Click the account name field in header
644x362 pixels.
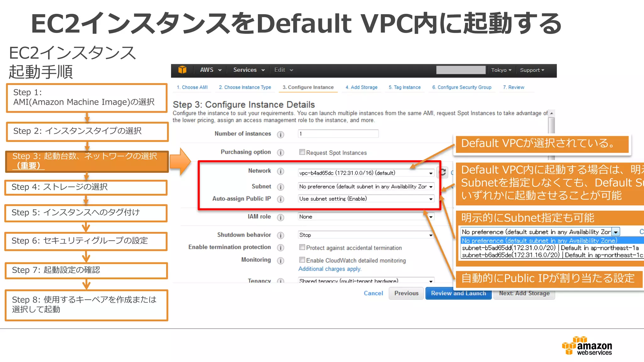[461, 70]
